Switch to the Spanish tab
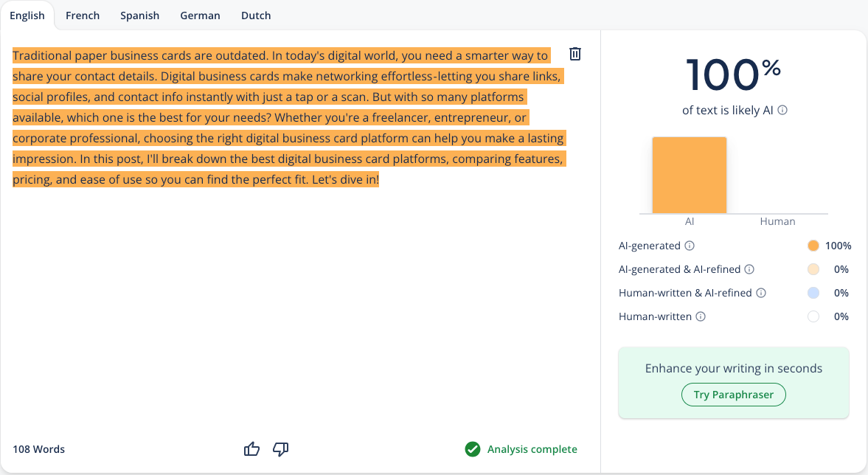Viewport: 868px width, 475px height. click(139, 15)
